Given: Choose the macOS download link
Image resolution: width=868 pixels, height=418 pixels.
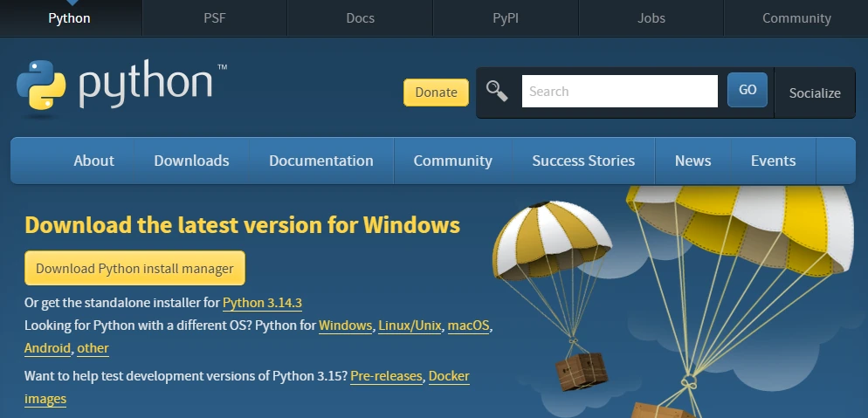Looking at the screenshot, I should [468, 325].
